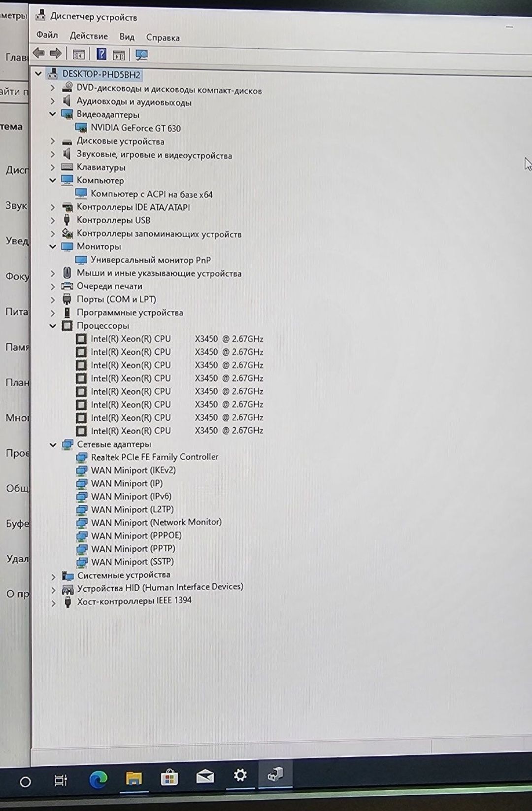This screenshot has width=532, height=811.
Task: Open Microsoft Edge from the taskbar
Action: click(x=99, y=779)
